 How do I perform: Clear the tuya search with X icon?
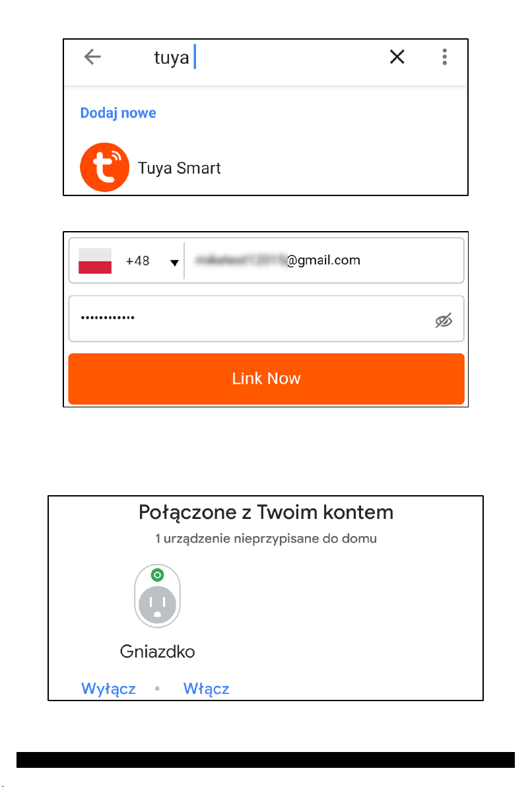tap(397, 57)
